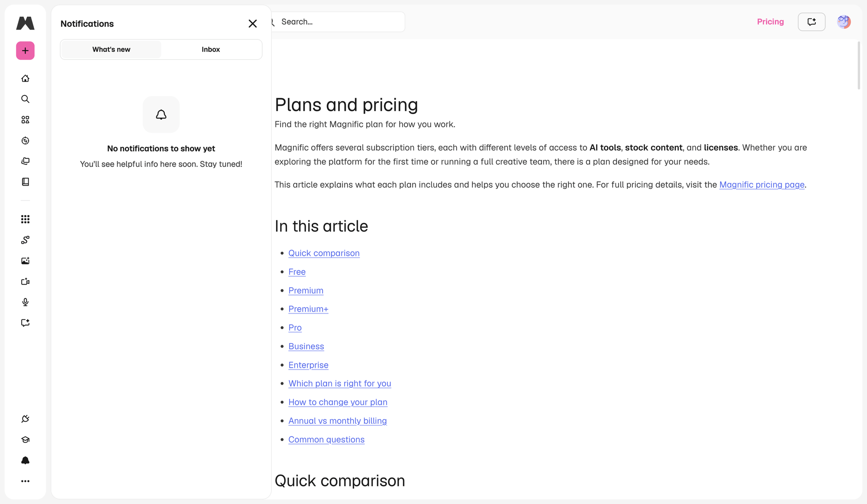The image size is (867, 504).
Task: Click the No notifications to show yet text
Action: (x=161, y=148)
